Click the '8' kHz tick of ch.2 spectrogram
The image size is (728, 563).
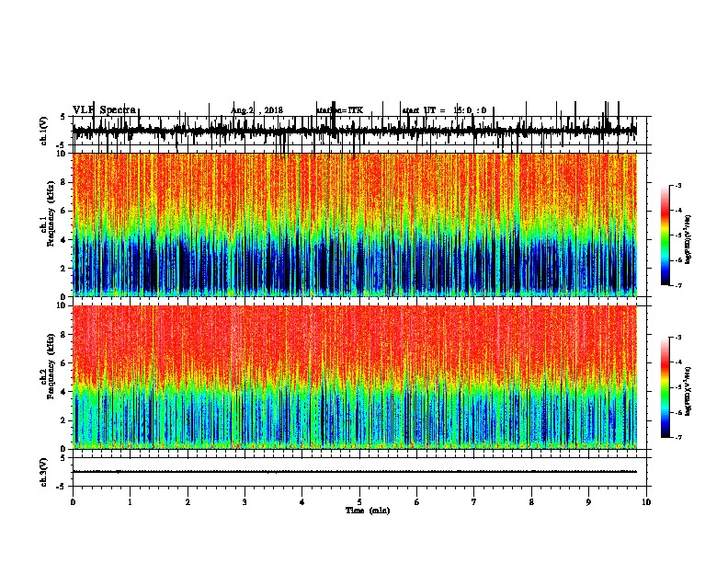[63, 335]
